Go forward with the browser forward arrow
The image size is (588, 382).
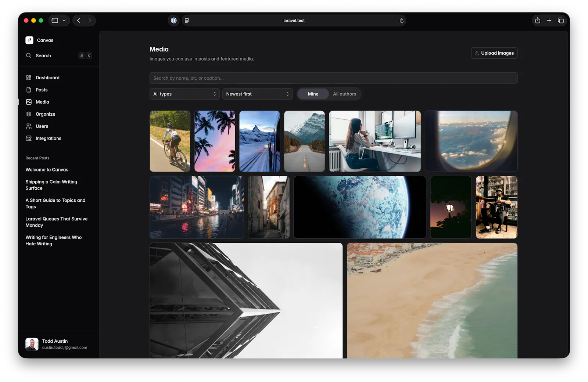90,21
